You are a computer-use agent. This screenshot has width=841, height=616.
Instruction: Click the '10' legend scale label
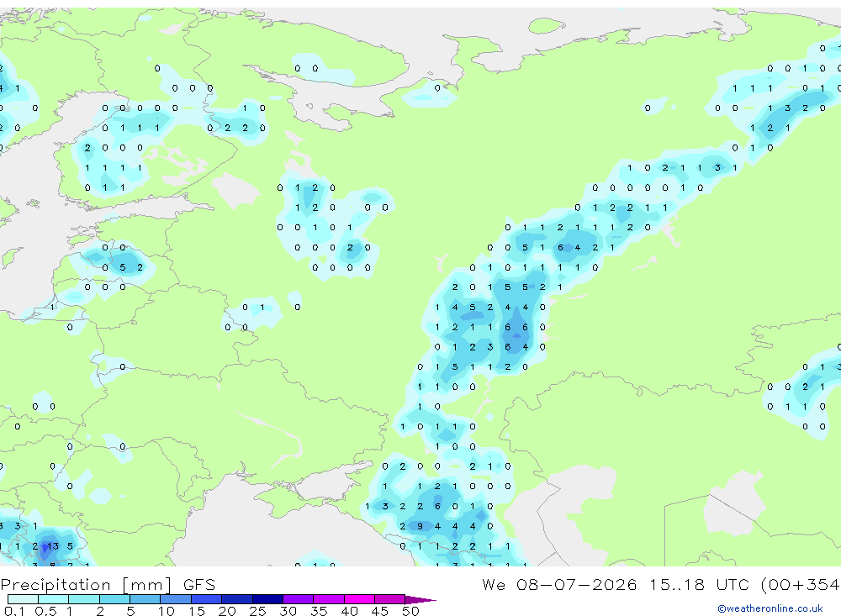point(167,611)
